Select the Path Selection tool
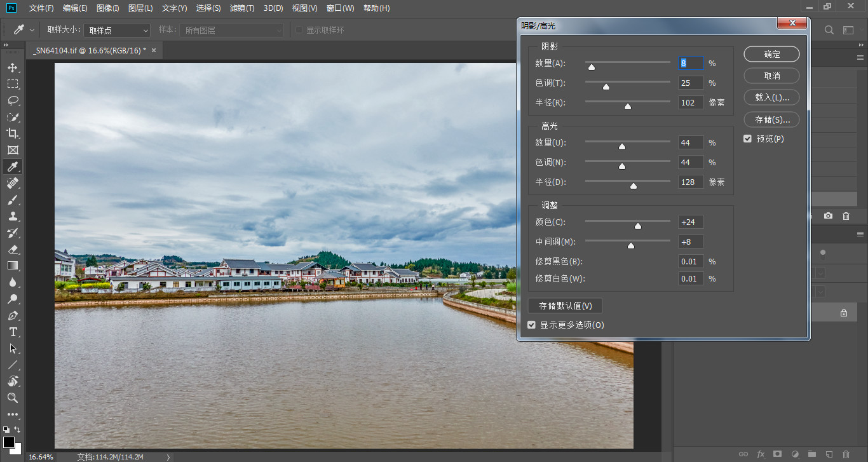868x462 pixels. [13, 348]
